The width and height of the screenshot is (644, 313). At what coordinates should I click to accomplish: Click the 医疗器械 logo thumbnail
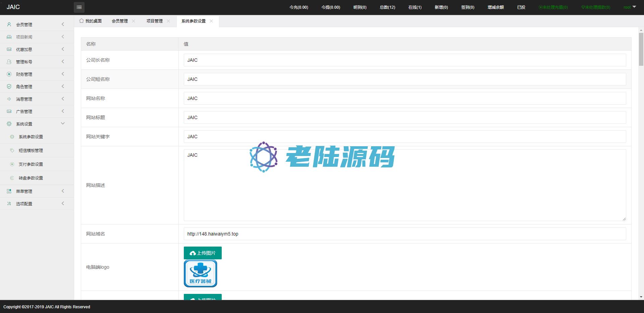pyautogui.click(x=201, y=273)
